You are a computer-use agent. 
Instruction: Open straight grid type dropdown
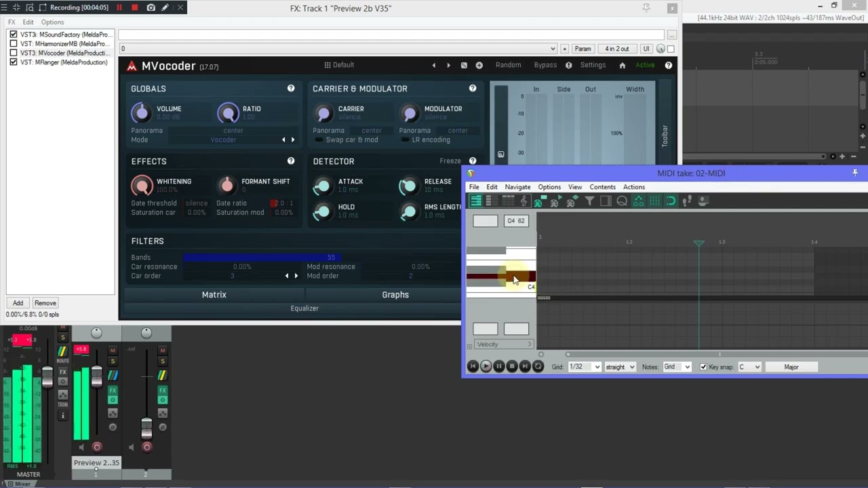pyautogui.click(x=620, y=367)
